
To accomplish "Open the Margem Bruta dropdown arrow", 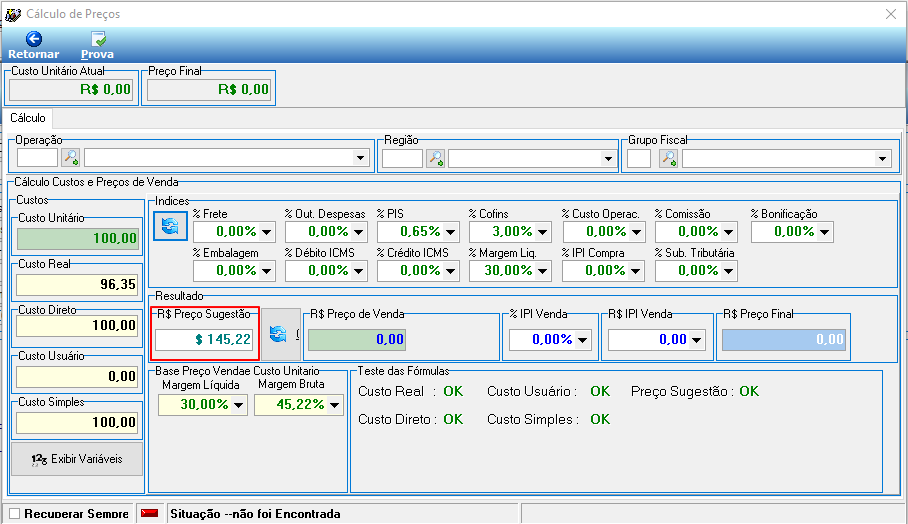I will tap(335, 405).
